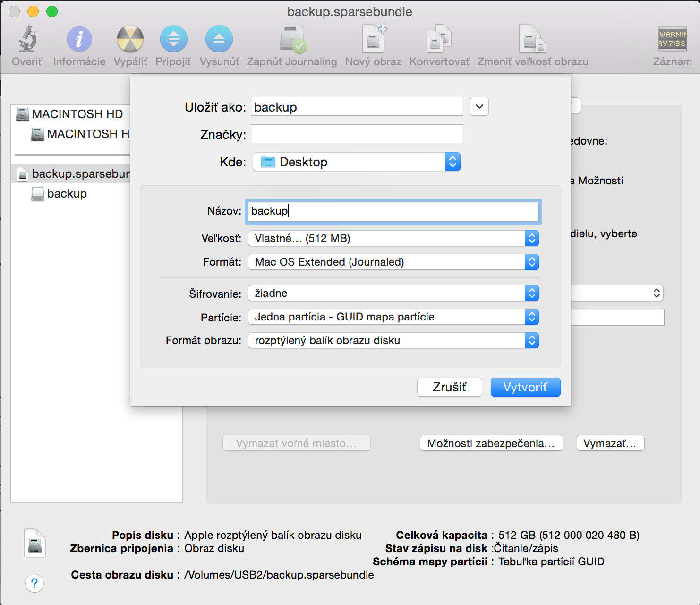Click Možnosti zabezpečenia button

click(x=492, y=443)
